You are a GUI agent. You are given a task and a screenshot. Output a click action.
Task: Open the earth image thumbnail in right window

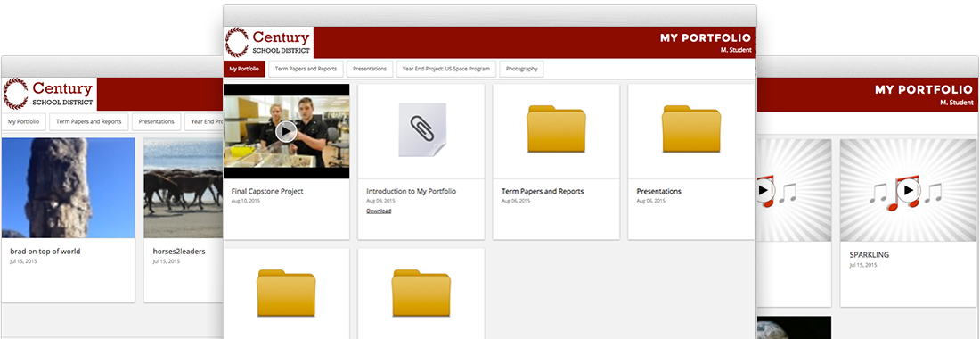pyautogui.click(x=794, y=327)
